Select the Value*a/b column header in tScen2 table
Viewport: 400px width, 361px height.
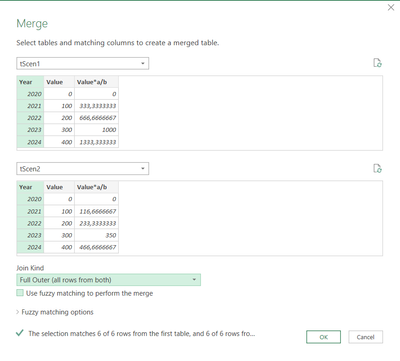pyautogui.click(x=96, y=187)
